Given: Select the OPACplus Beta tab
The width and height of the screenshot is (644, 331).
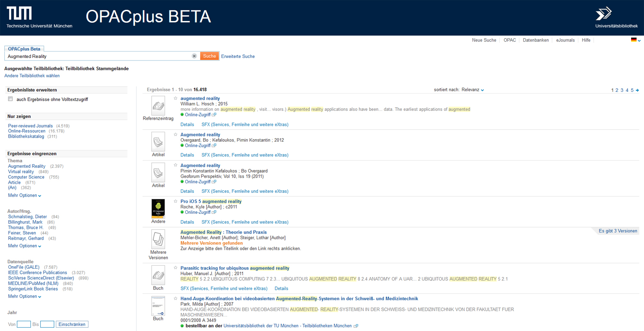Looking at the screenshot, I should (x=24, y=49).
